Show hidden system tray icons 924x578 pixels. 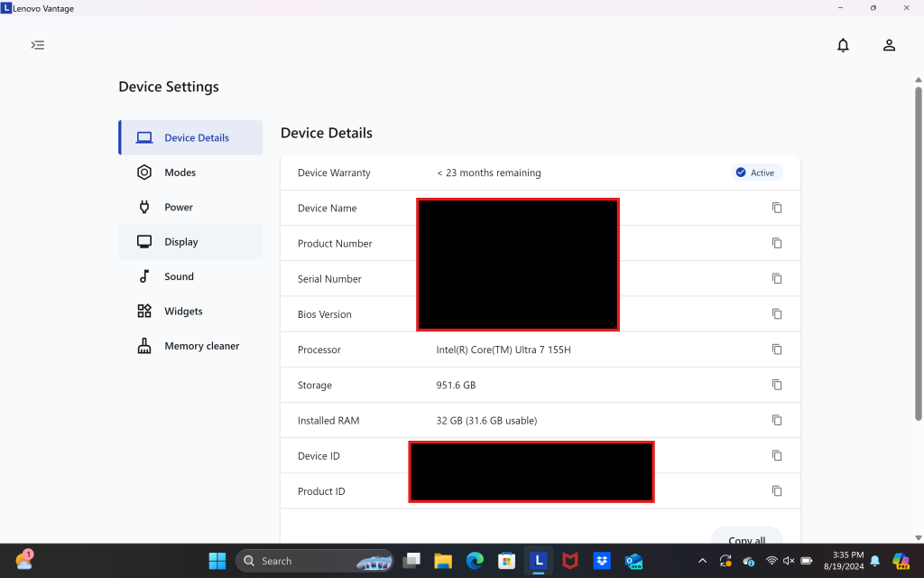tap(702, 561)
